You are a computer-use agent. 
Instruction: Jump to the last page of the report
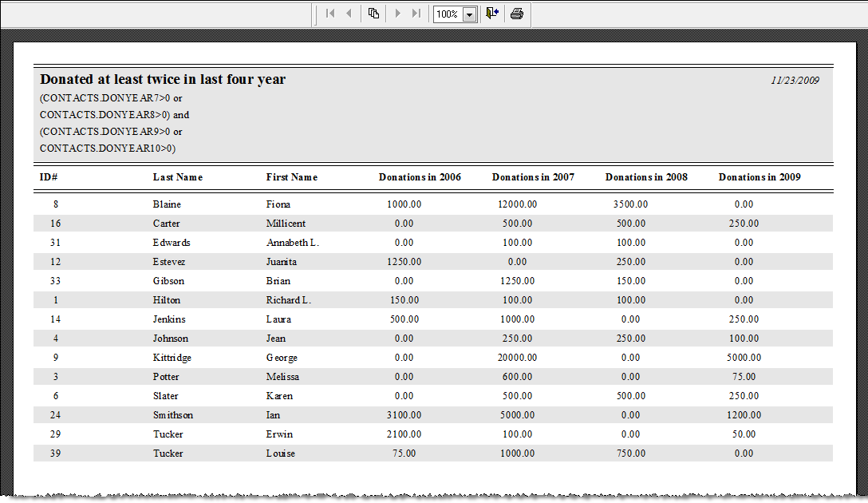point(416,14)
